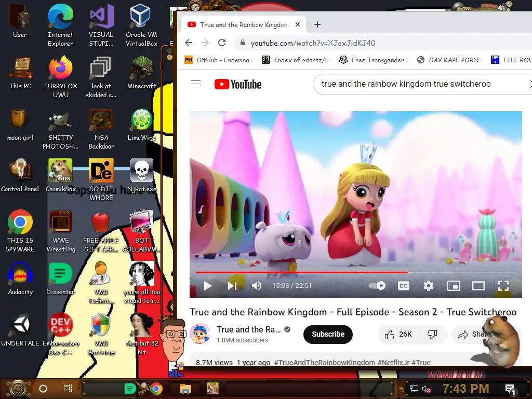Select the This PC desktop icon

20,73
